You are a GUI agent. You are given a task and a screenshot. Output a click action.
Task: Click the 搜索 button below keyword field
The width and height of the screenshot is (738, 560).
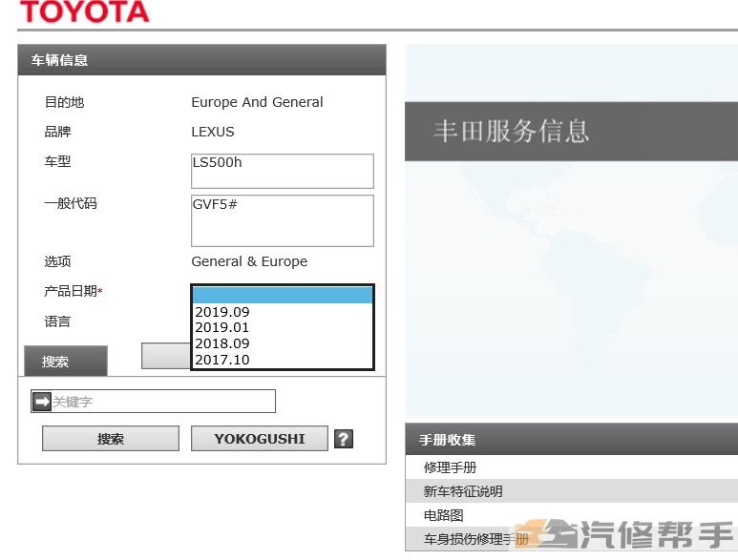point(111,439)
